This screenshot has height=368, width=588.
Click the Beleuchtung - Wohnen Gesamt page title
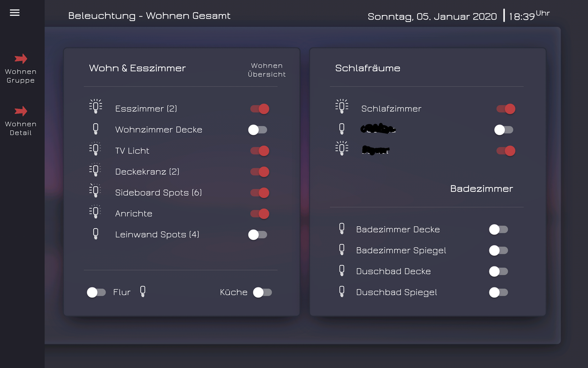149,16
